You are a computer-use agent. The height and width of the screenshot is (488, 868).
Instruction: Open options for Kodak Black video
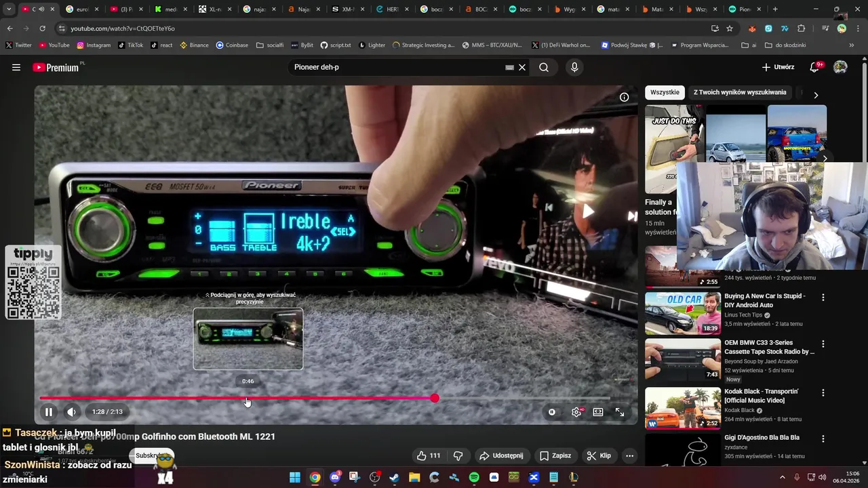(823, 393)
